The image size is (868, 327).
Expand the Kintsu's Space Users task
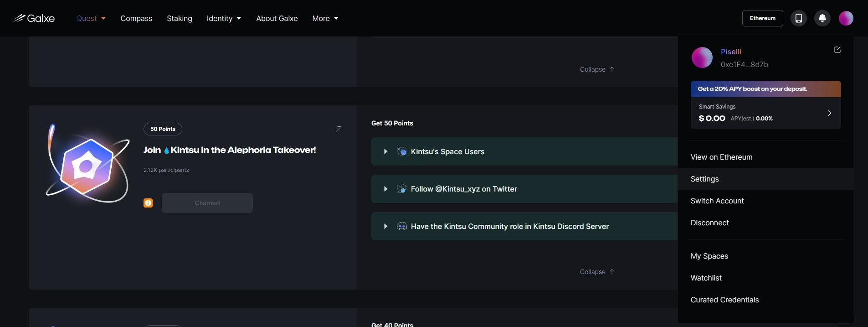386,151
